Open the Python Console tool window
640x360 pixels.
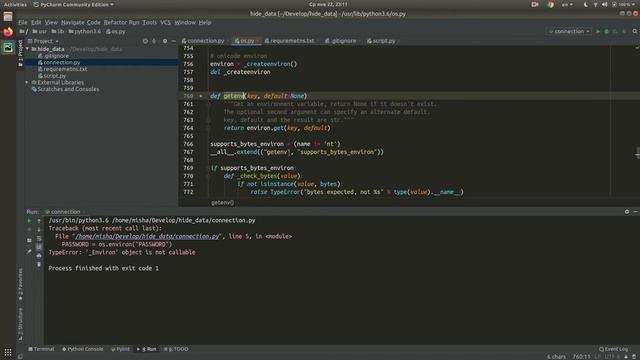(82, 349)
